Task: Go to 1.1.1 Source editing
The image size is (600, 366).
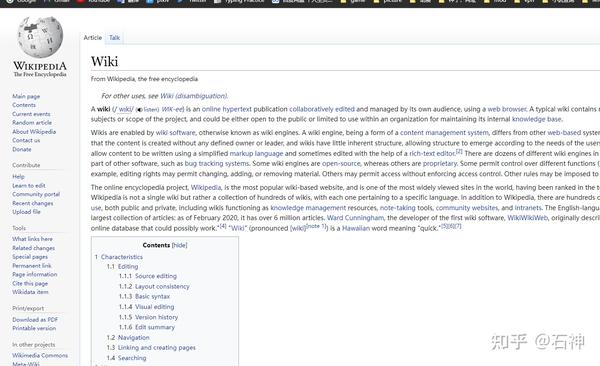Action: click(148, 276)
